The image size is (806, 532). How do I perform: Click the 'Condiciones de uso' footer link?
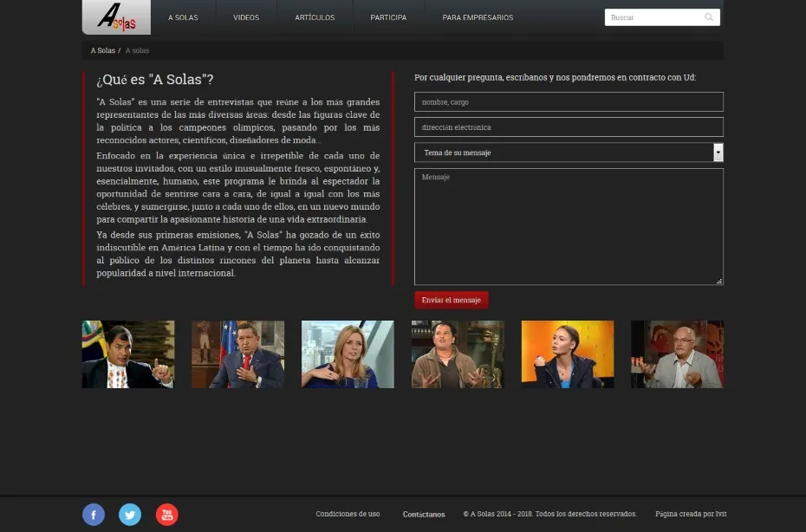click(x=348, y=514)
